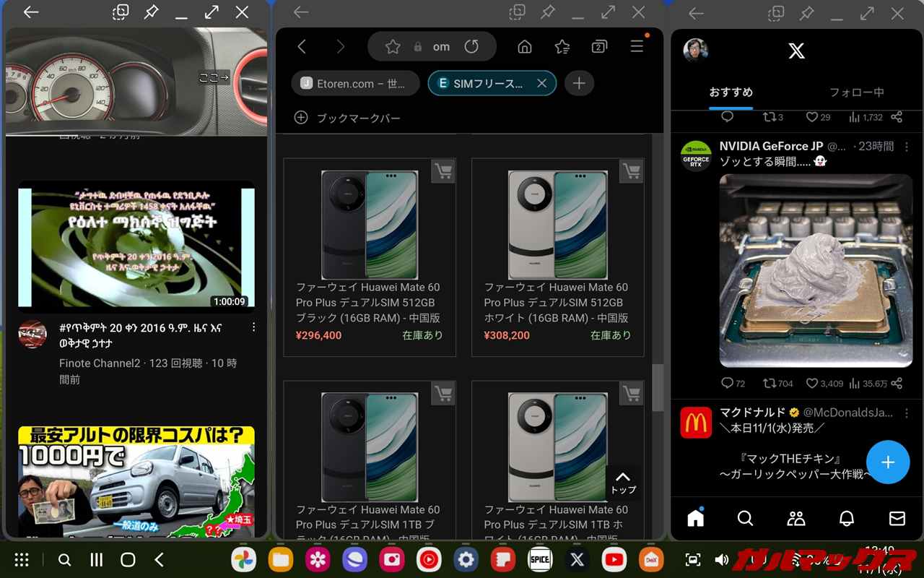Switch to the フォロー中 tab
The height and width of the screenshot is (578, 924).
click(x=856, y=92)
